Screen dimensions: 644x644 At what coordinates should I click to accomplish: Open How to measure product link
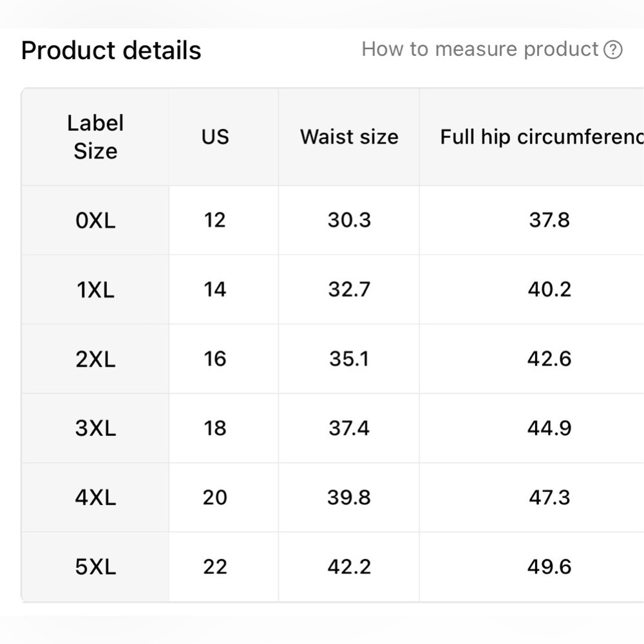tap(480, 50)
